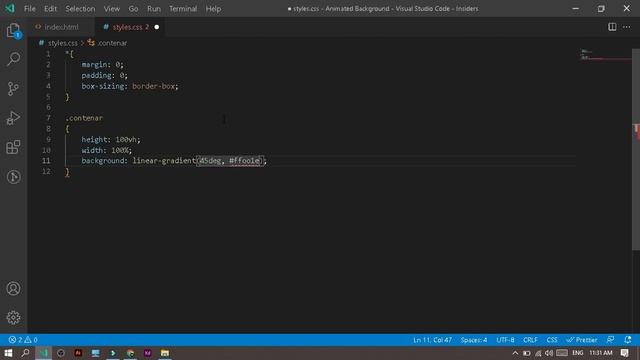Change the language mode CSS
Viewport: 640px width, 360px height.
552,340
